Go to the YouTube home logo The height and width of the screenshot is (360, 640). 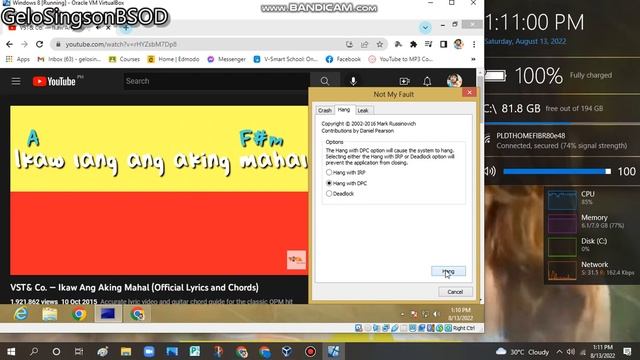click(55, 81)
